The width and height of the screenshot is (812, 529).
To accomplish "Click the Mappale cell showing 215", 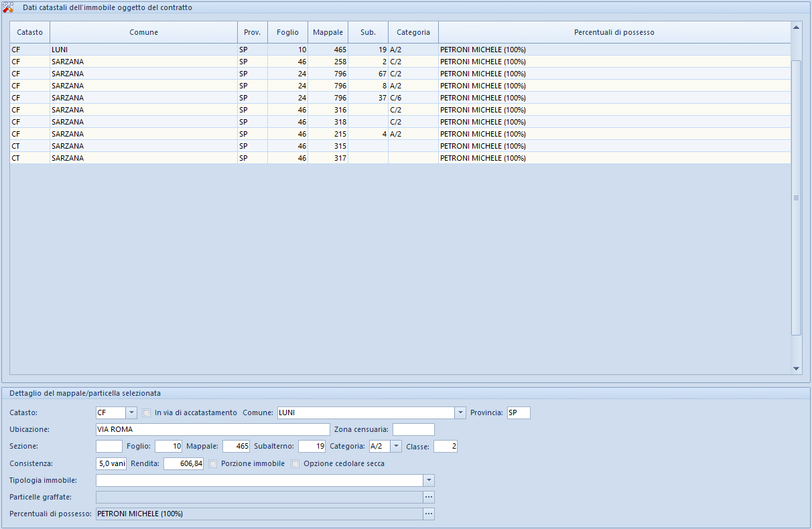I will tap(328, 134).
